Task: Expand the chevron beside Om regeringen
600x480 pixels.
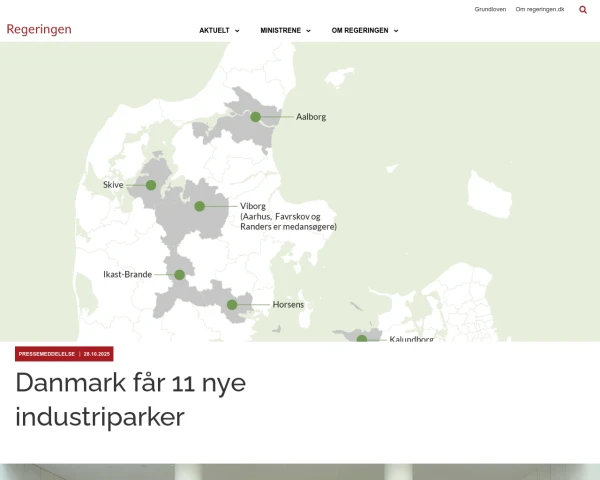Action: pyautogui.click(x=396, y=31)
